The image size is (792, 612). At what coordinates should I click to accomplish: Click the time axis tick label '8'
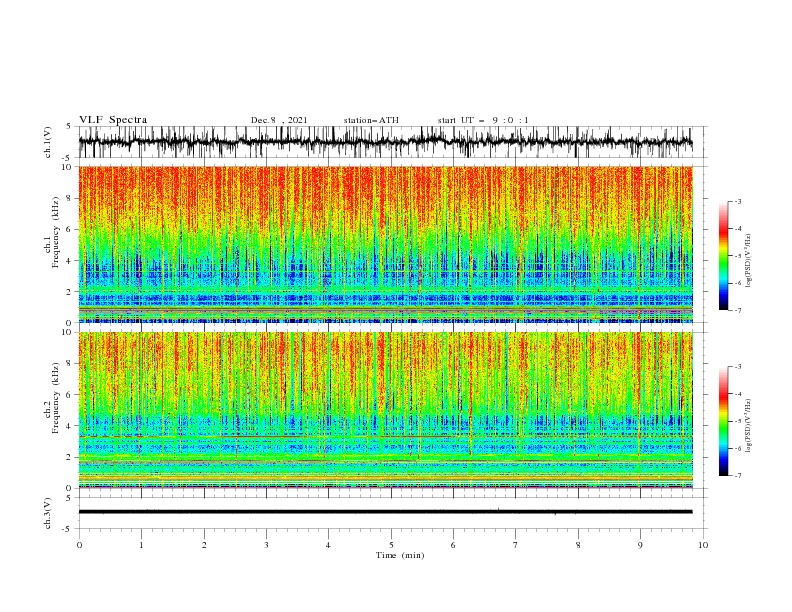(x=578, y=545)
